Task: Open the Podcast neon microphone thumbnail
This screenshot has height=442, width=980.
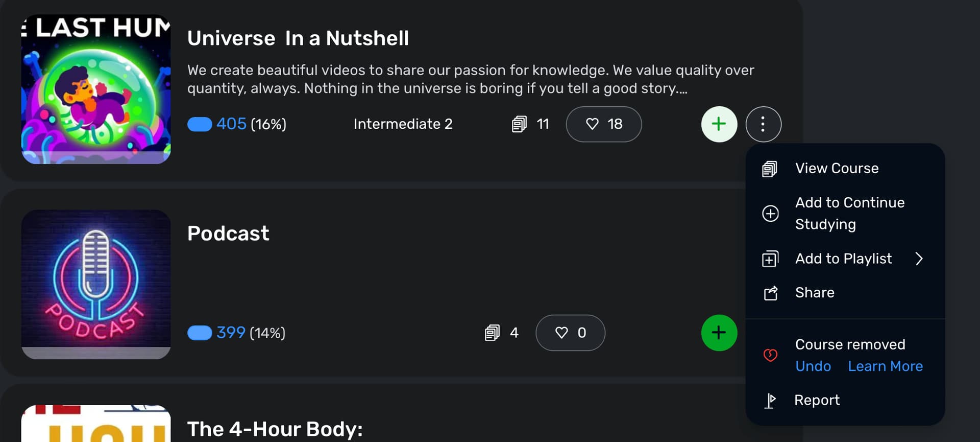Action: point(96,284)
